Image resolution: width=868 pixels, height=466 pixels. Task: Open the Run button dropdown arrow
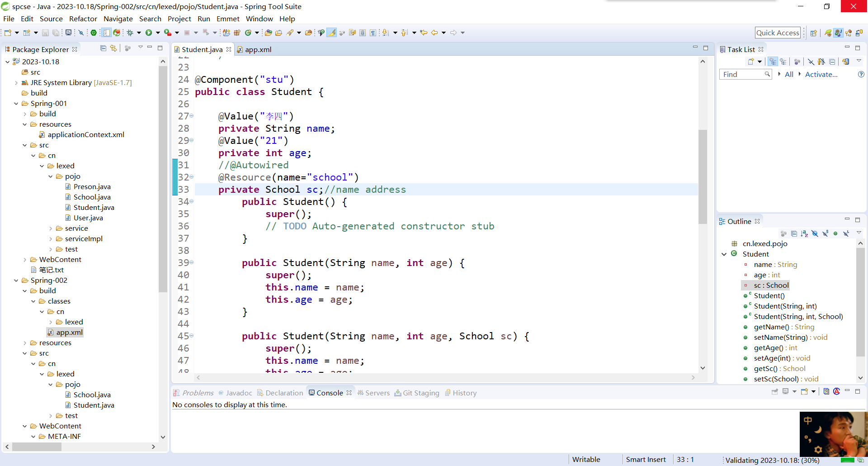coord(158,33)
